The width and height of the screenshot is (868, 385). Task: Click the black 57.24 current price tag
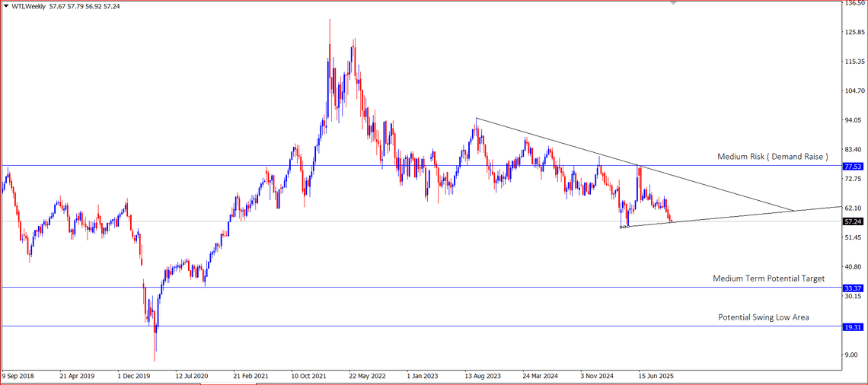click(x=853, y=221)
